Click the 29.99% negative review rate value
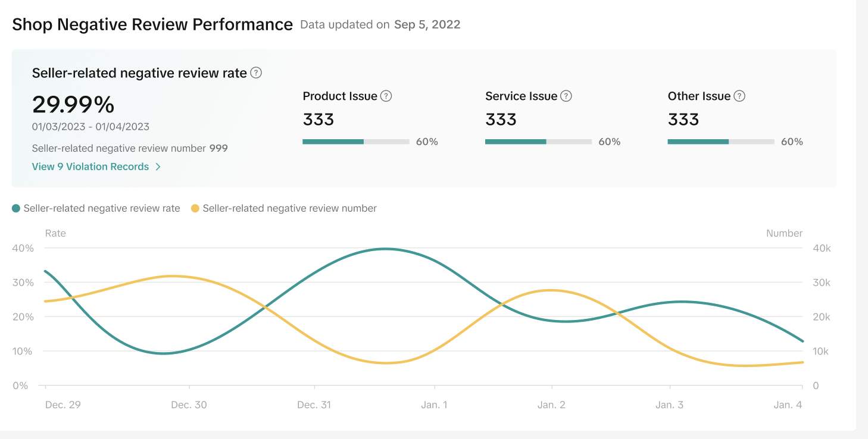The height and width of the screenshot is (439, 868). (73, 105)
